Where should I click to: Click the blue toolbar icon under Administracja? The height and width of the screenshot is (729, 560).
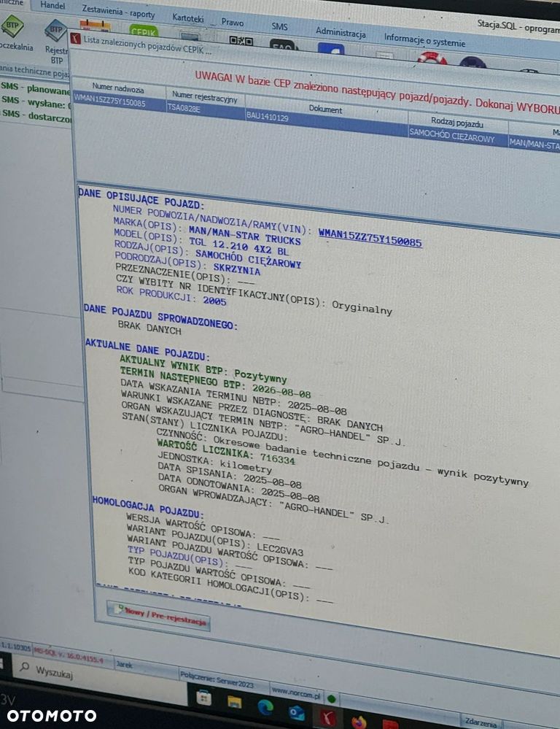[x=331, y=48]
